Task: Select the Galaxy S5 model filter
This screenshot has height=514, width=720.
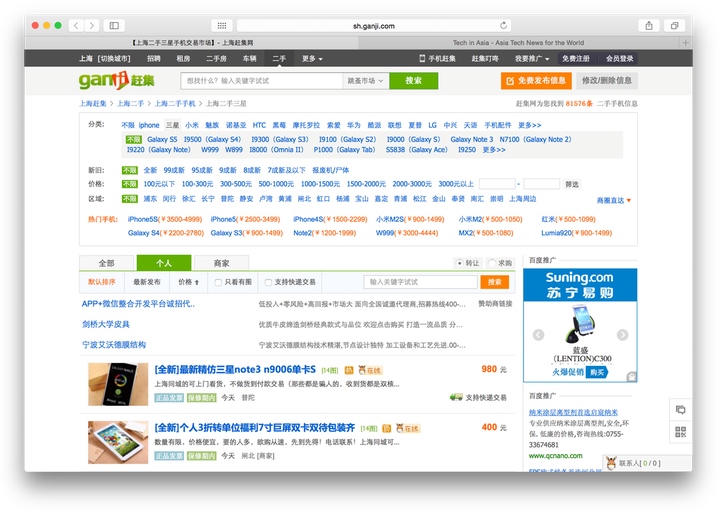Action: click(x=162, y=139)
